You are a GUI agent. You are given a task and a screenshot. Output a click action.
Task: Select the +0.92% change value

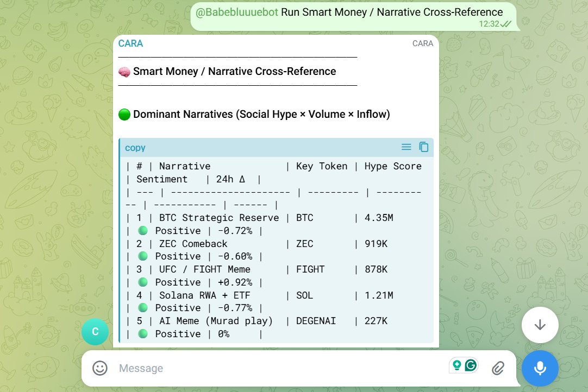(235, 282)
